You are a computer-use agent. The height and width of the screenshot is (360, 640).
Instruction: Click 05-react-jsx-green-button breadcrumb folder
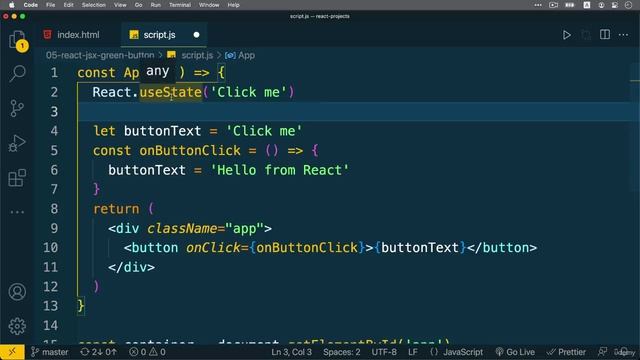(100, 55)
